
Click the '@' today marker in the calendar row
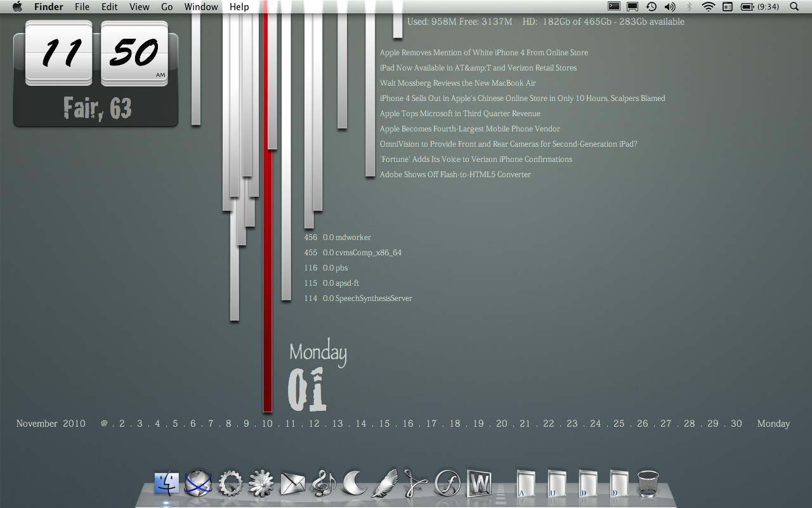point(104,424)
